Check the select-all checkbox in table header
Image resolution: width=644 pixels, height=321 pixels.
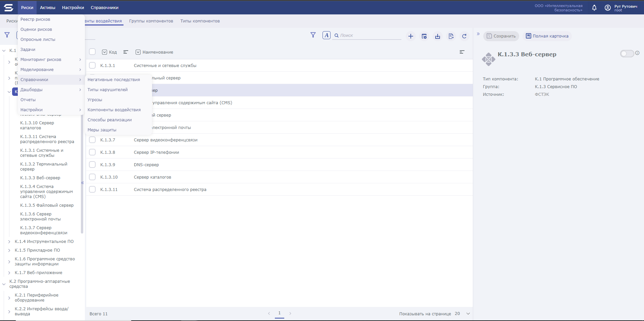tap(92, 52)
